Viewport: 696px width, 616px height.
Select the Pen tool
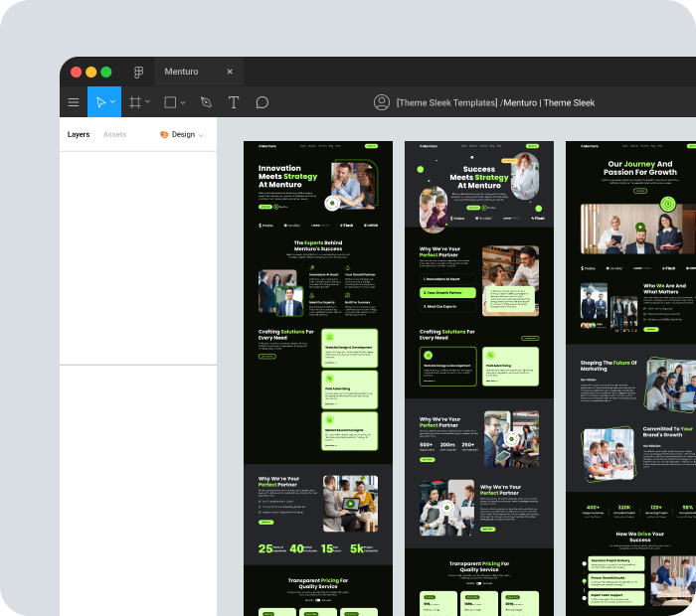pos(206,102)
